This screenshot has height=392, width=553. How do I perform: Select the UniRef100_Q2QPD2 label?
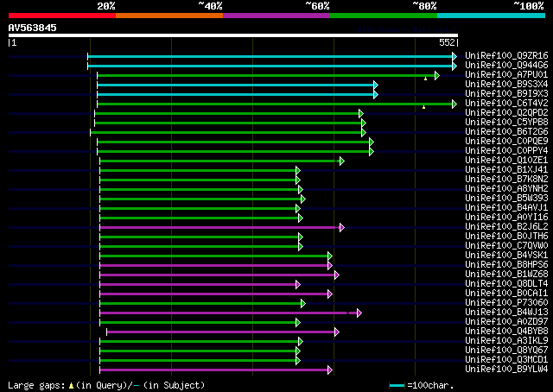(506, 113)
